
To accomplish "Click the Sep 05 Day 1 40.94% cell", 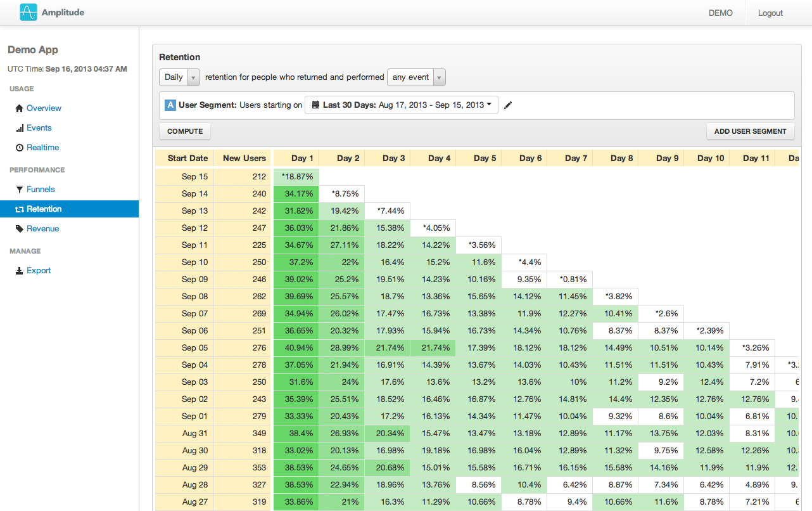I will (296, 348).
